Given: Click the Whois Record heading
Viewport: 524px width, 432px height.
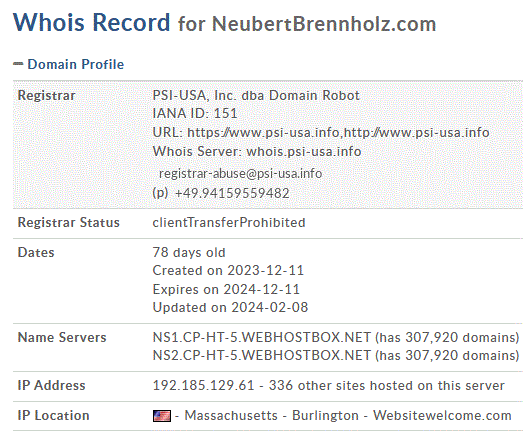Looking at the screenshot, I should [x=92, y=22].
